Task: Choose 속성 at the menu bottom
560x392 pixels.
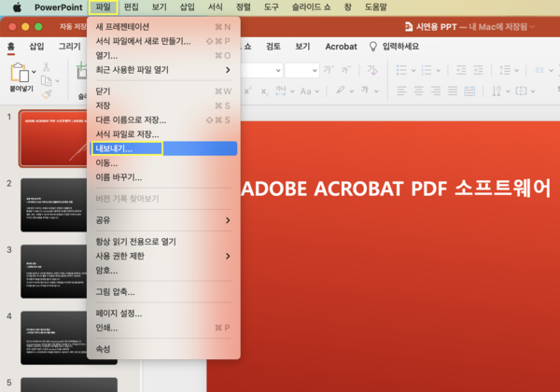Action: coord(163,349)
